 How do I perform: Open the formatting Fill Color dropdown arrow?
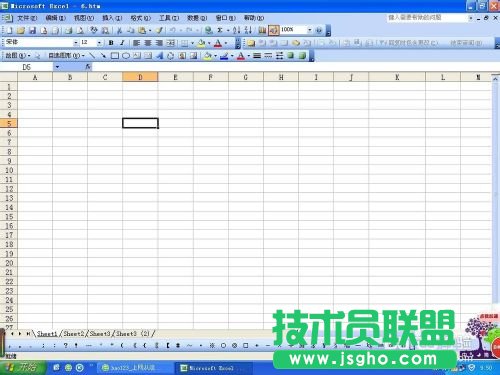coord(209,43)
